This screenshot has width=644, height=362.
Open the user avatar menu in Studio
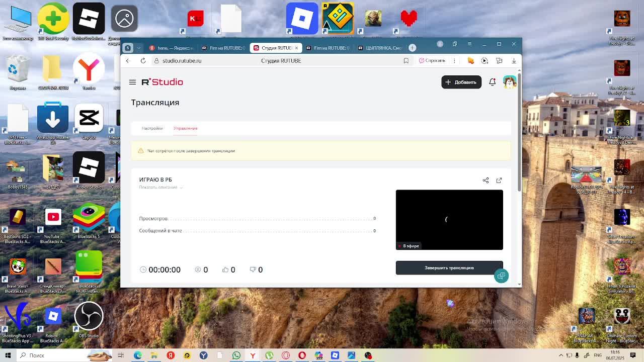[510, 82]
